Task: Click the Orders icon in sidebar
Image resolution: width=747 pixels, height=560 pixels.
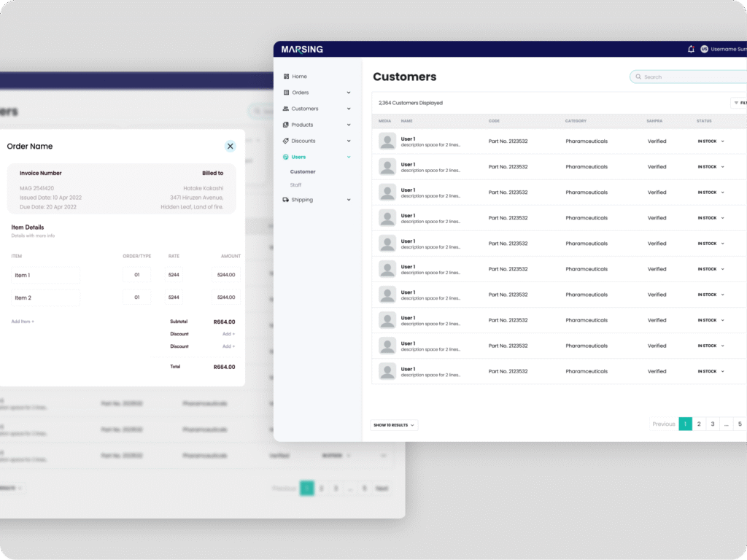Action: point(286,93)
